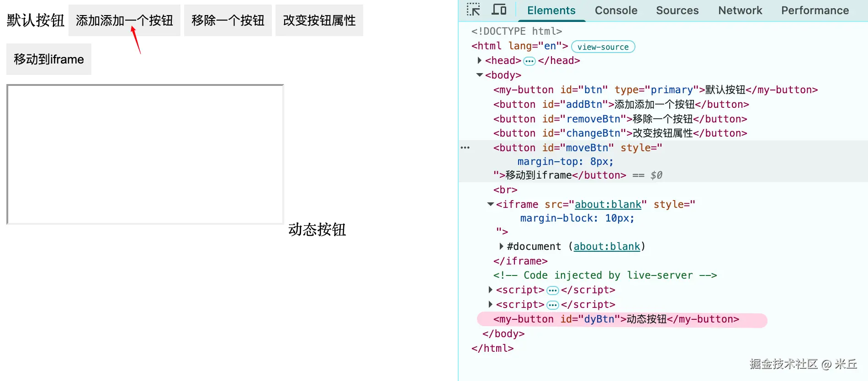Open the Sources tab

coord(677,11)
